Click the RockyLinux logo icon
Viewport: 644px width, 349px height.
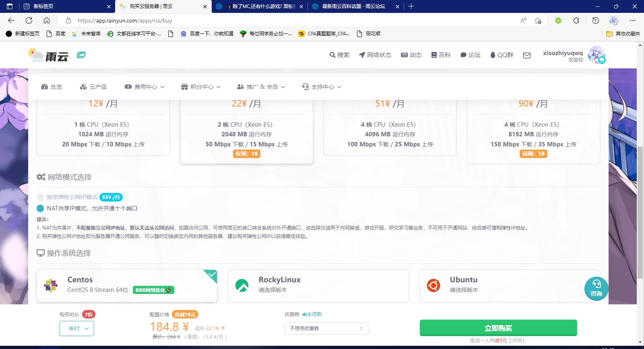click(242, 285)
